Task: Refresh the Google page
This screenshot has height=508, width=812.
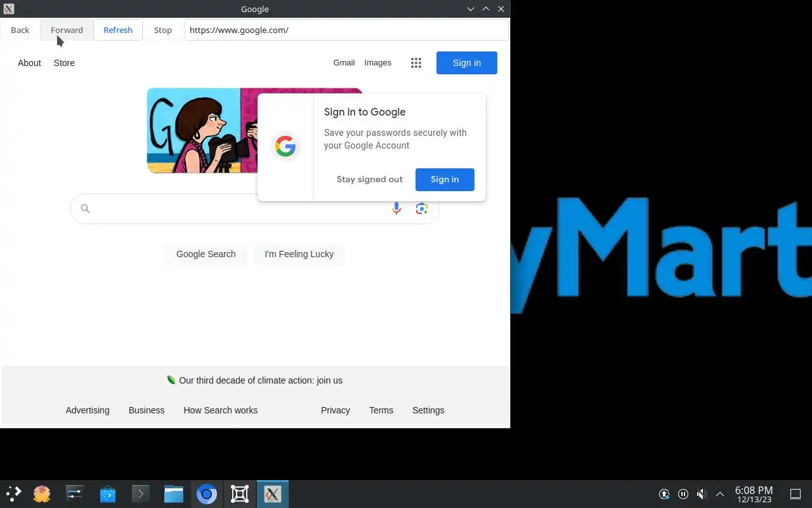Action: pyautogui.click(x=118, y=30)
